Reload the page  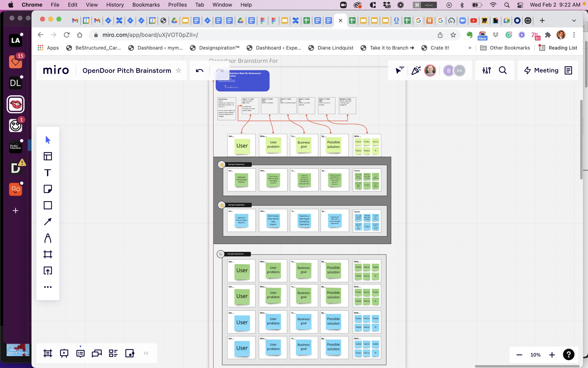67,35
